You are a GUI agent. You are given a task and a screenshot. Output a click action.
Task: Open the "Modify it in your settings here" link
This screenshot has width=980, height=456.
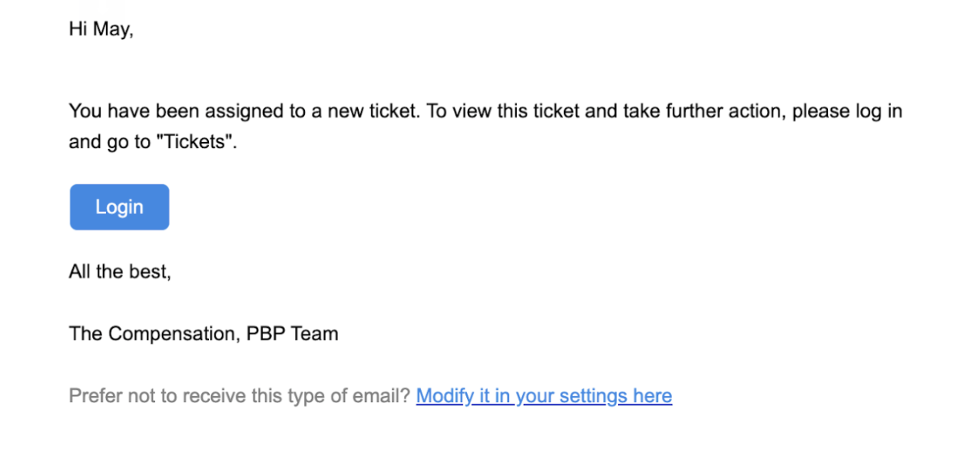(x=544, y=396)
